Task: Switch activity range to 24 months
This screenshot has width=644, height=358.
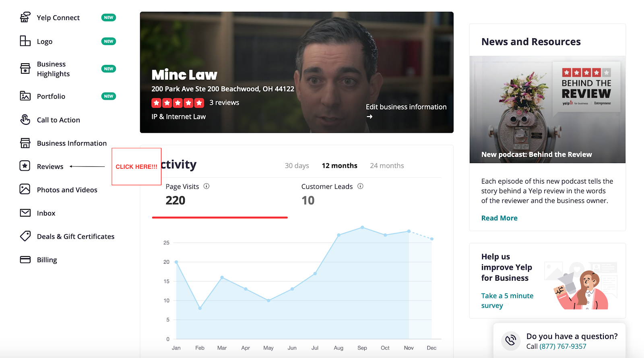Action: click(387, 166)
